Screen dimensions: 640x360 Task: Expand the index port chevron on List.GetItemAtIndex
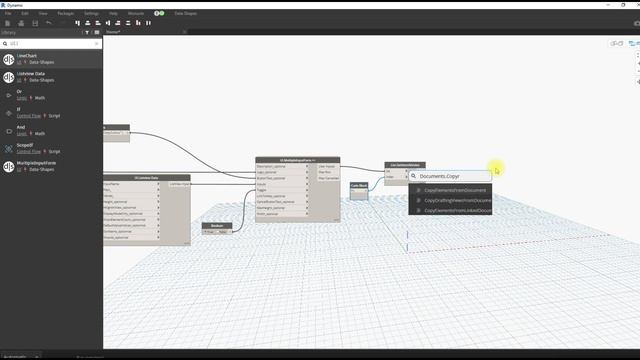click(x=406, y=177)
